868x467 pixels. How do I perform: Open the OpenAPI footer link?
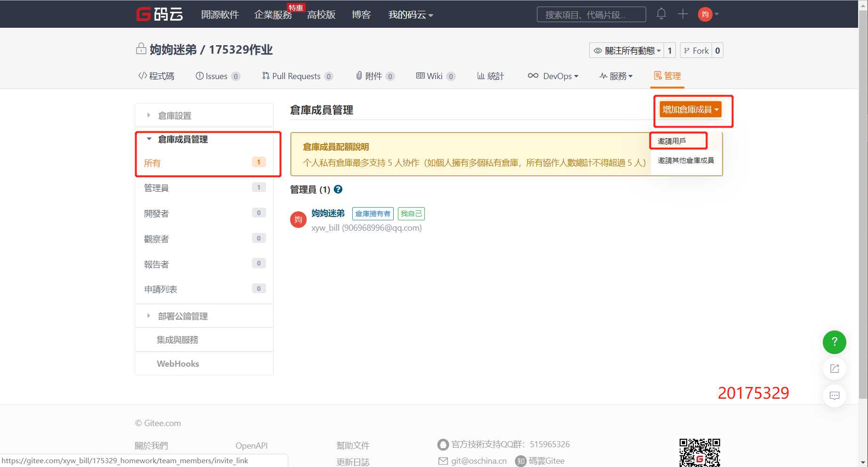(x=251, y=445)
